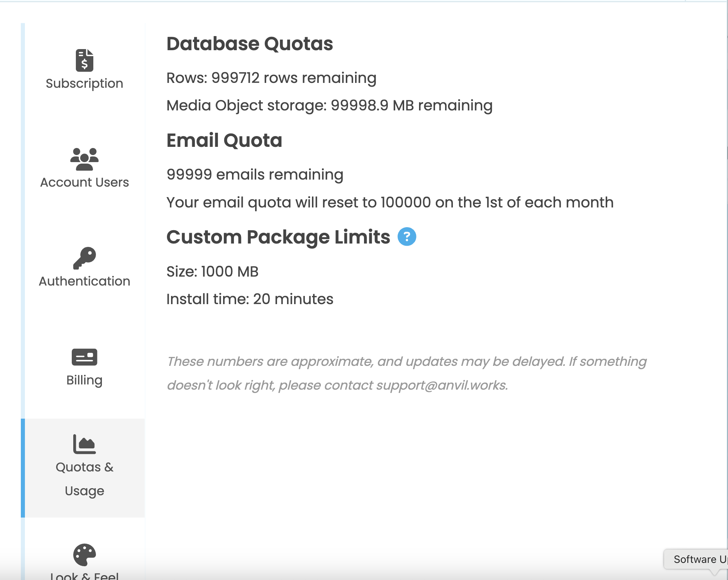Select the rows remaining text
The image size is (728, 580).
tap(271, 78)
